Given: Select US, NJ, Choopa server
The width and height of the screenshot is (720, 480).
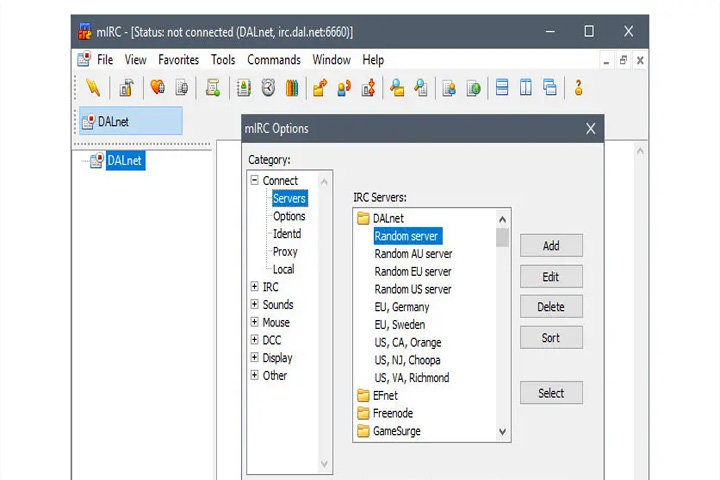Looking at the screenshot, I should pyautogui.click(x=407, y=360).
